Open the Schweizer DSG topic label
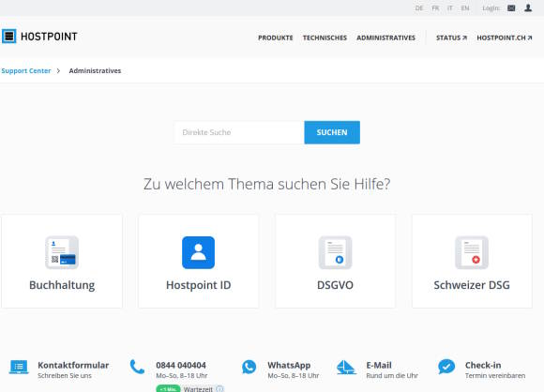The height and width of the screenshot is (392, 544). click(472, 285)
